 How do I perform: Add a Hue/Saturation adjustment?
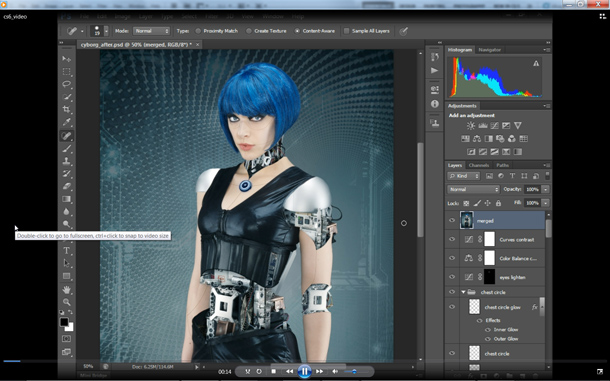[465, 139]
